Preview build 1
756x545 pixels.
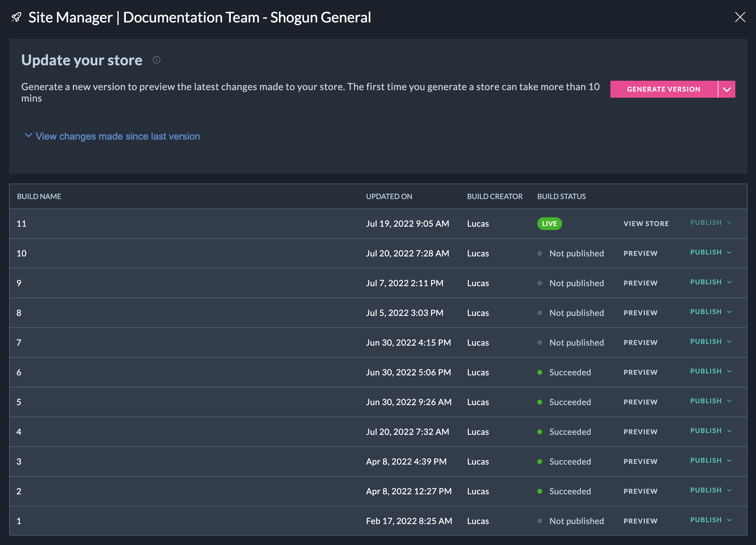coord(640,521)
